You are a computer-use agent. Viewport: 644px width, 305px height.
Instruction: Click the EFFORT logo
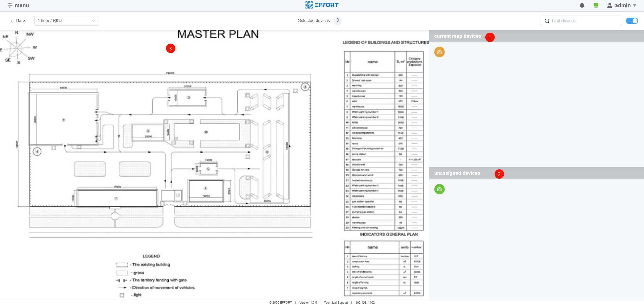click(322, 5)
